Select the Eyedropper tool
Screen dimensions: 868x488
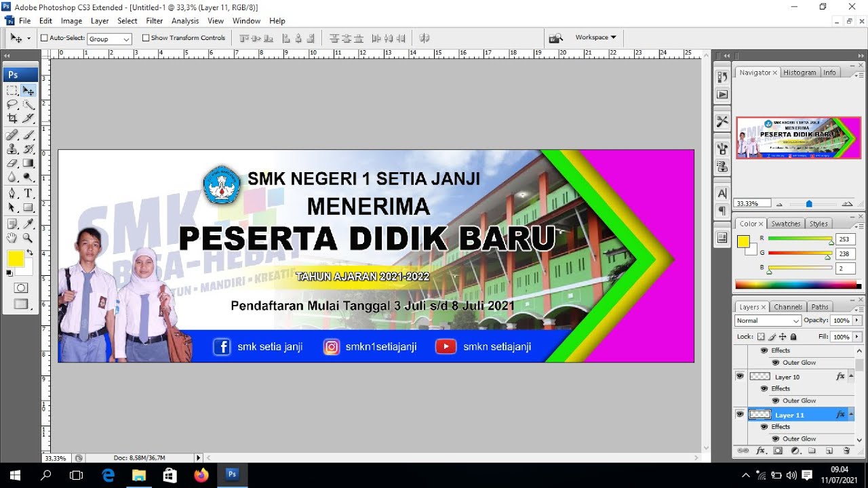pyautogui.click(x=28, y=224)
